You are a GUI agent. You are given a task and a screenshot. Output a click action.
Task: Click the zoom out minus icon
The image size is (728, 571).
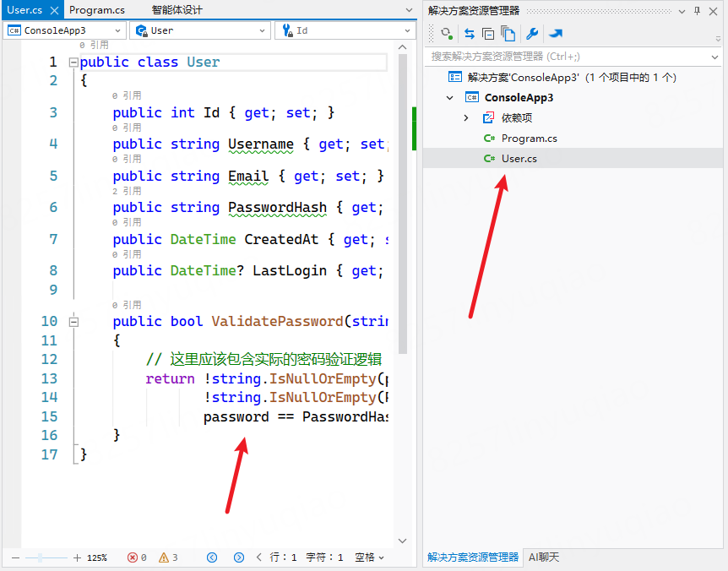15,557
